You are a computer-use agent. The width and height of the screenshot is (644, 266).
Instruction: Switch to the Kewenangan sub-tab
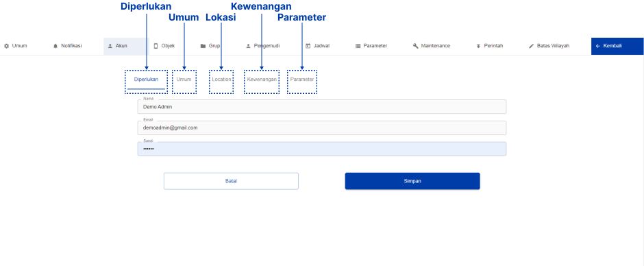pos(262,80)
